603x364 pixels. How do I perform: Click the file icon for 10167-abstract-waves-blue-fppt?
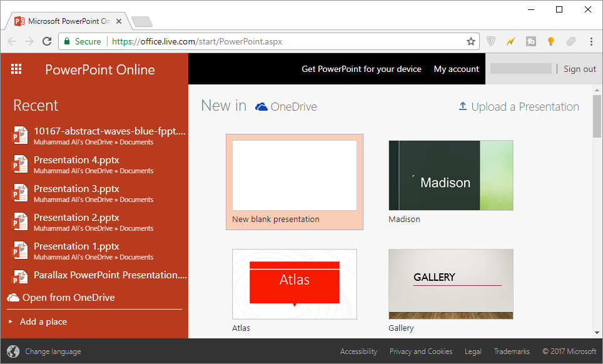coord(21,135)
